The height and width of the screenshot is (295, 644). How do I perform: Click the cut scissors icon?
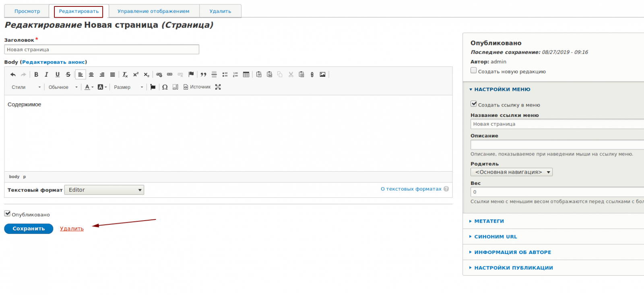[x=291, y=75]
